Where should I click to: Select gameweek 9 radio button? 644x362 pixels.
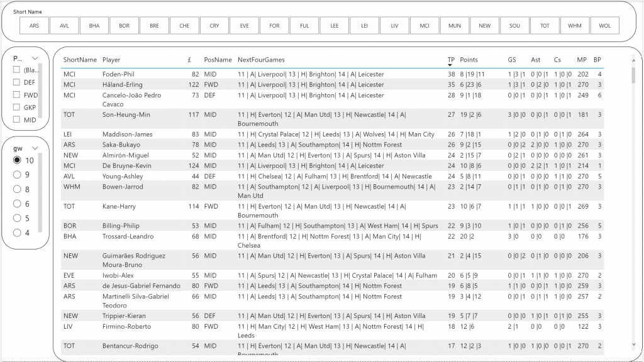pos(18,175)
